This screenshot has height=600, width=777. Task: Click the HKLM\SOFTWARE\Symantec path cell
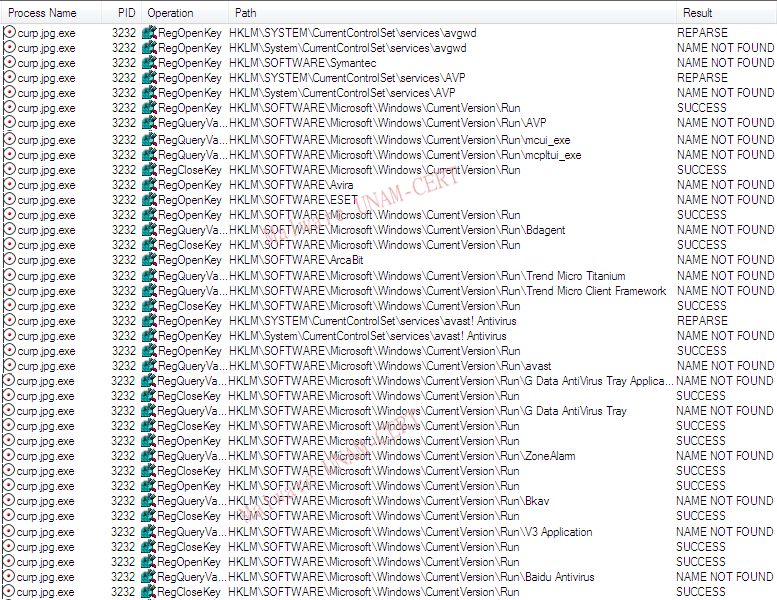(x=302, y=63)
